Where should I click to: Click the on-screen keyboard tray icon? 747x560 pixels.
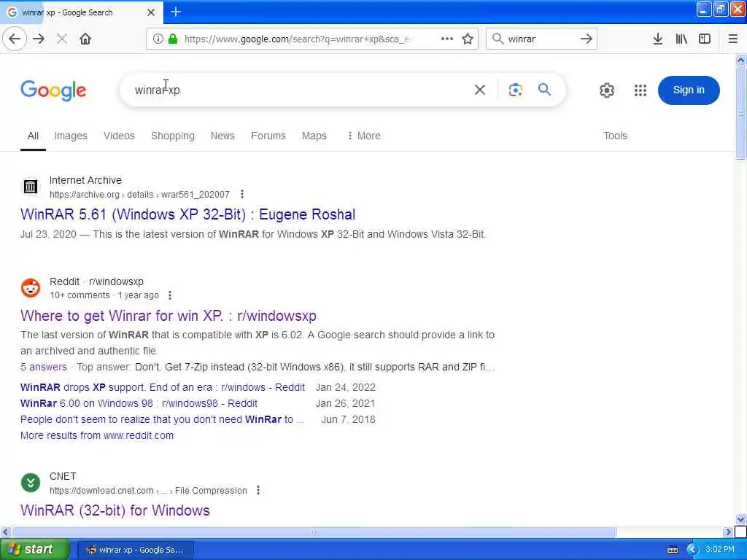pos(672,550)
